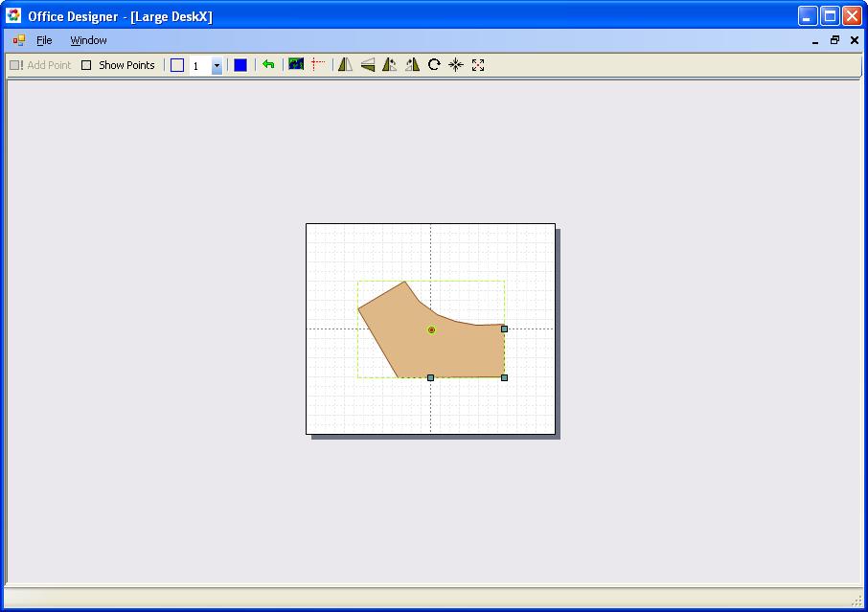Click the background image icon

[x=296, y=64]
